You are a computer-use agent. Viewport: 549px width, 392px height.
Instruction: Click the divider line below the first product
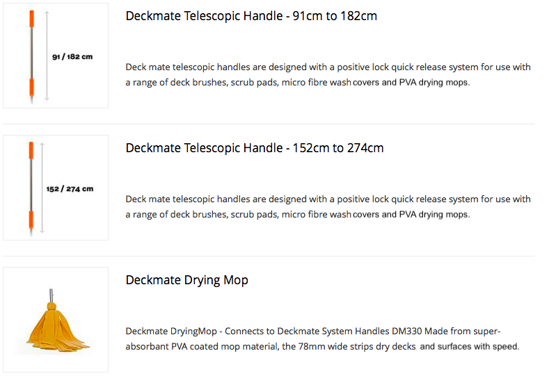(269, 124)
